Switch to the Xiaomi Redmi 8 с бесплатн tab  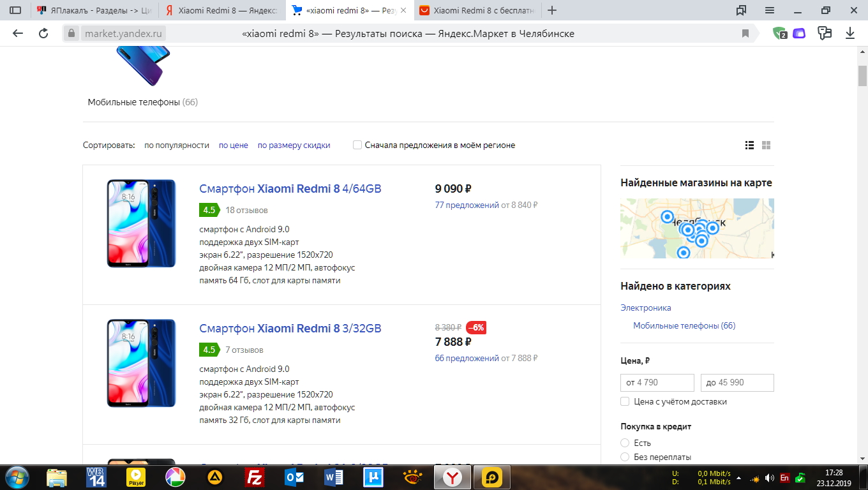[477, 10]
